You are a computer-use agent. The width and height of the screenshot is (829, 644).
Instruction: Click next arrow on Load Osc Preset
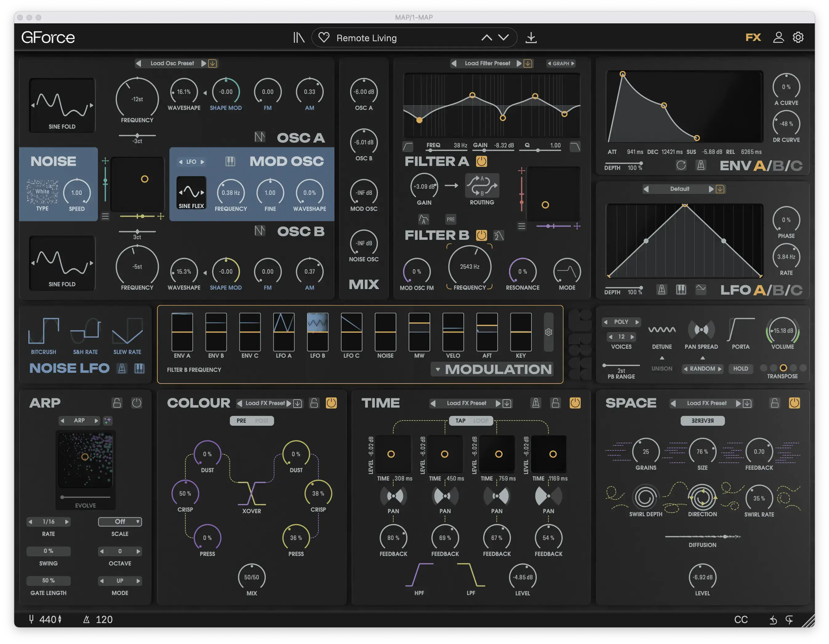(203, 63)
